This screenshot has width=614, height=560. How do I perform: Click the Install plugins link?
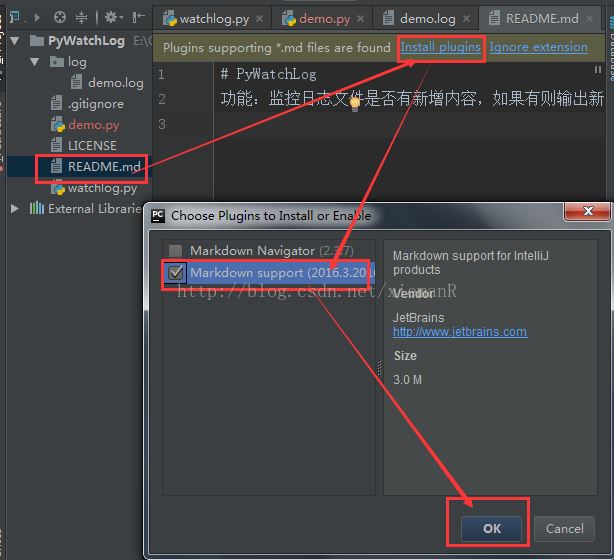pos(440,47)
